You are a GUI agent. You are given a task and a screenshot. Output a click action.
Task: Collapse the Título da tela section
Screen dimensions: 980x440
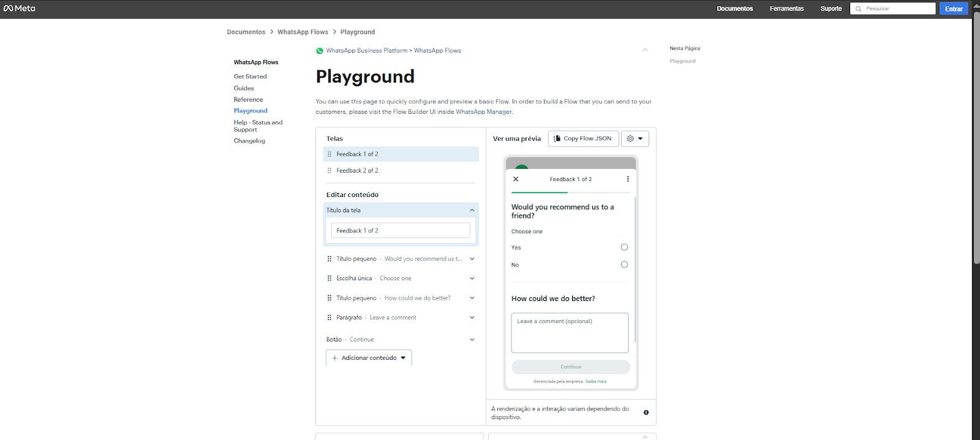coord(472,211)
